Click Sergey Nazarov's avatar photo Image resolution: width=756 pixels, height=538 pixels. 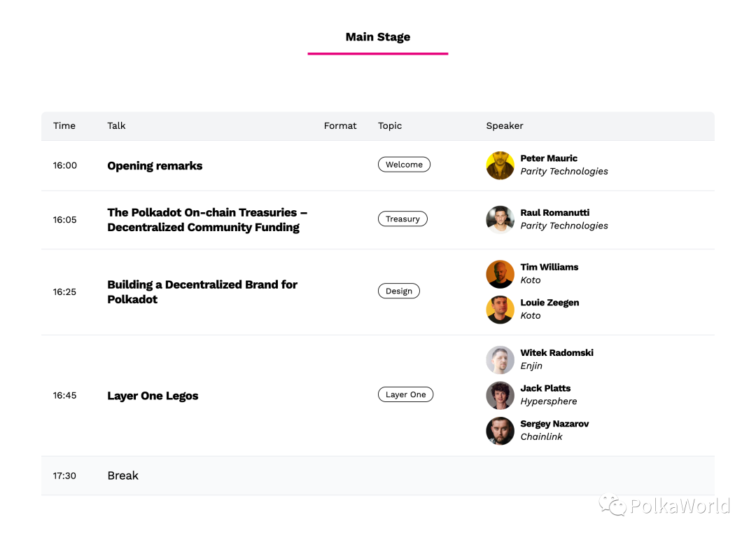tap(500, 431)
